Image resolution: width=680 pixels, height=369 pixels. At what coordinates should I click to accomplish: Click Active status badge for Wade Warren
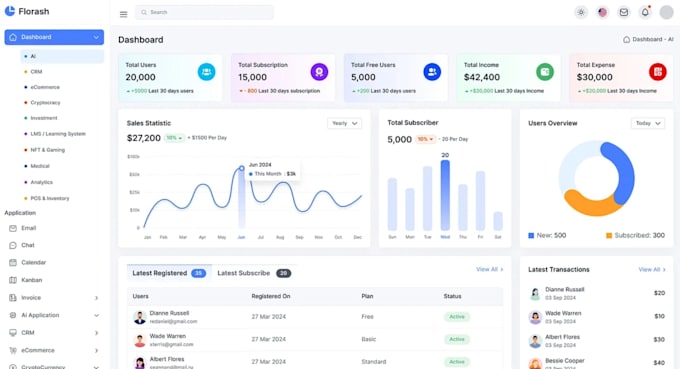coord(457,340)
